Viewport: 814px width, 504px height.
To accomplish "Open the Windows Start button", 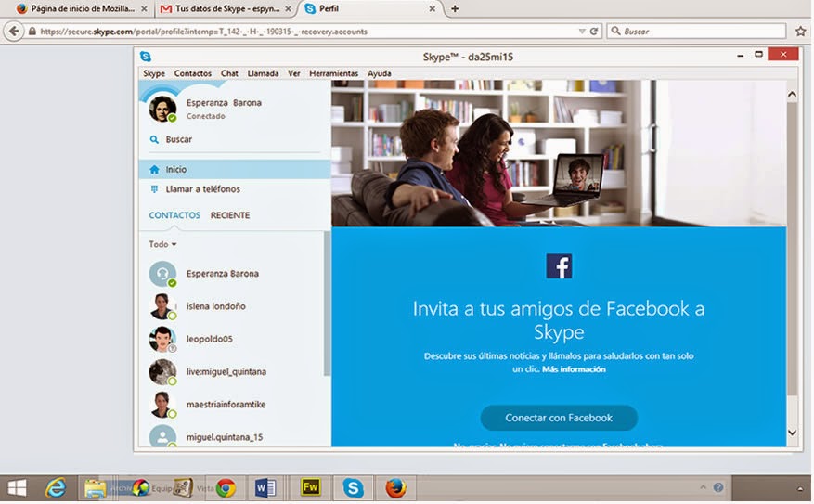I will [x=17, y=488].
